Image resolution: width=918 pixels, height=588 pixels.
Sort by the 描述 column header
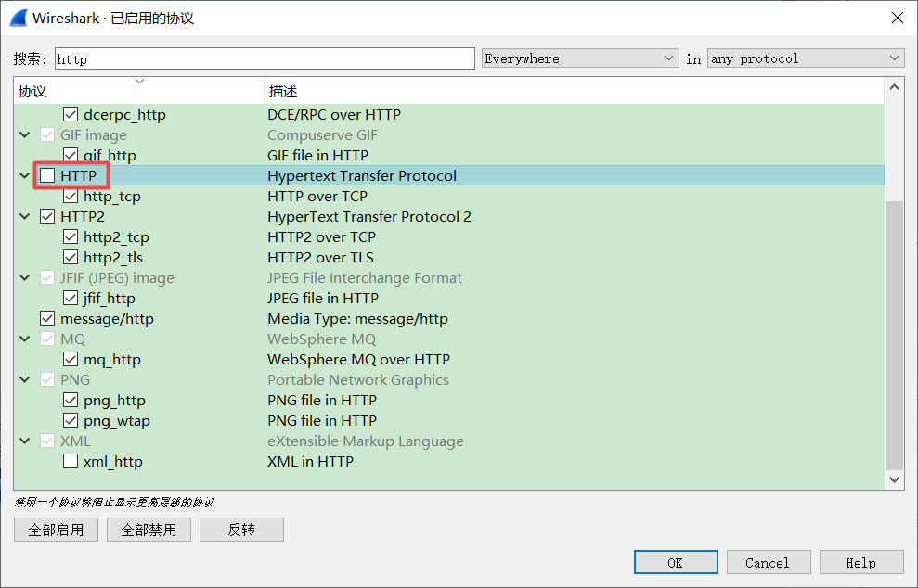tap(574, 91)
